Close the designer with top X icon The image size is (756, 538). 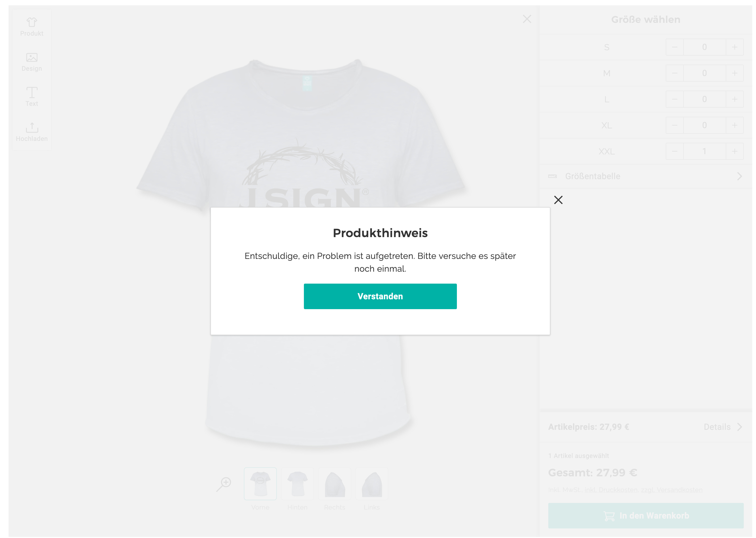click(526, 19)
